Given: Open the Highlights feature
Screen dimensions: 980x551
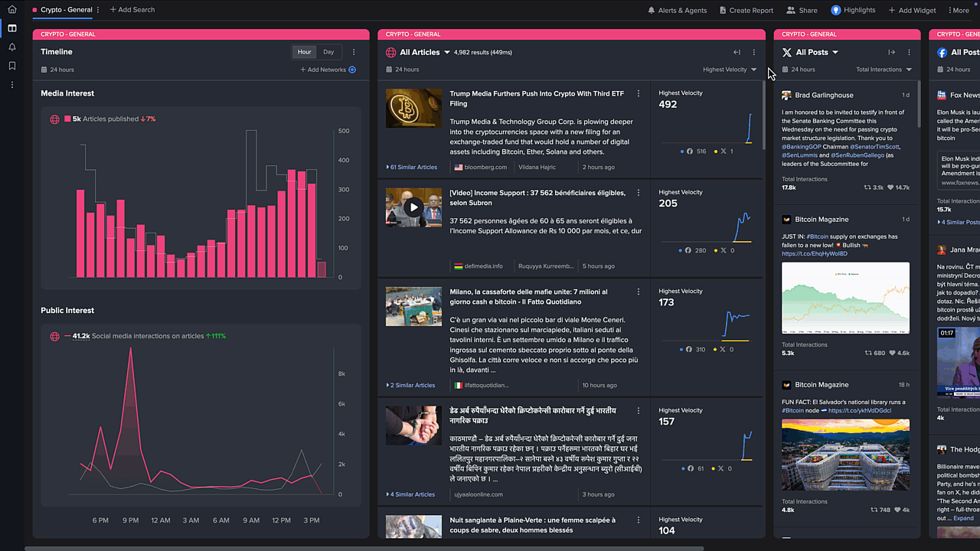Looking at the screenshot, I should tap(853, 10).
